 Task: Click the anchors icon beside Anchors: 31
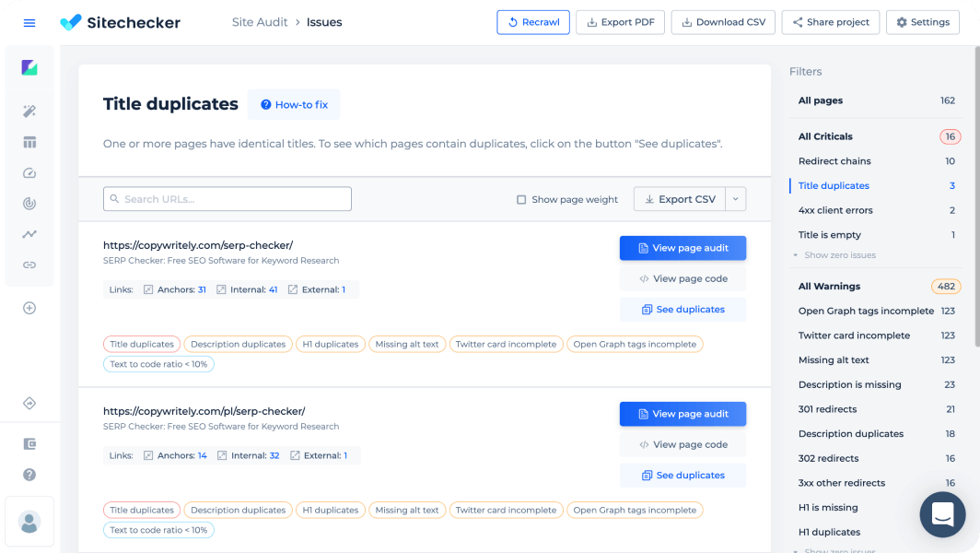pos(148,289)
